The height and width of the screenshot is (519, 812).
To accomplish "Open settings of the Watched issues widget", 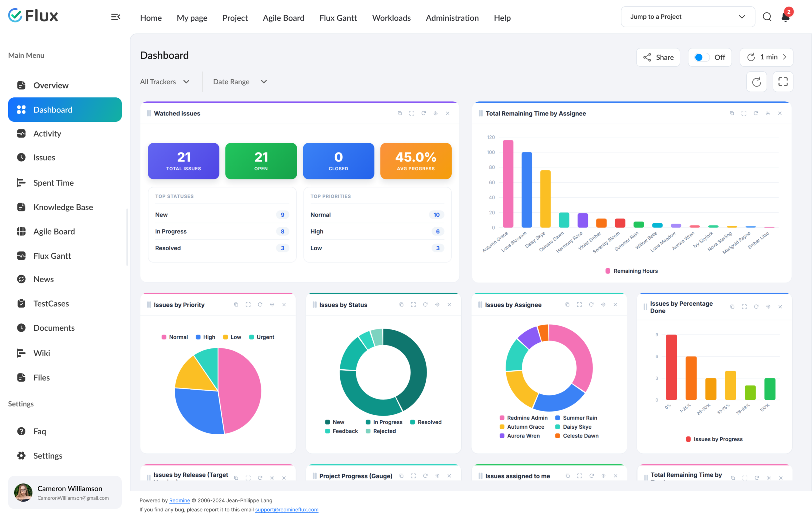I will (436, 113).
